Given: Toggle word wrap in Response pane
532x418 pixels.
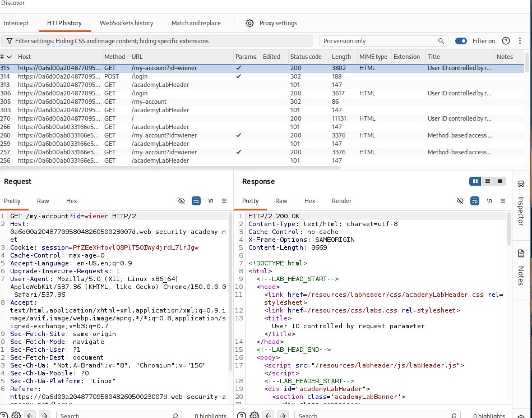Looking at the screenshot, I should pyautogui.click(x=475, y=201).
